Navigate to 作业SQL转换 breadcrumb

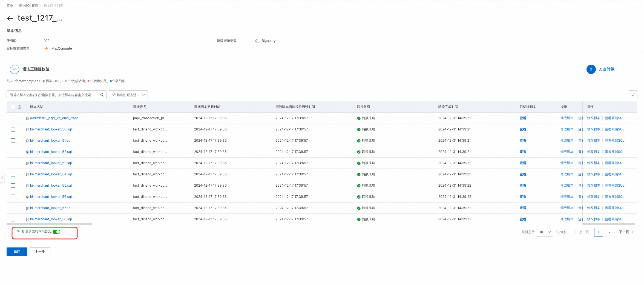point(28,6)
